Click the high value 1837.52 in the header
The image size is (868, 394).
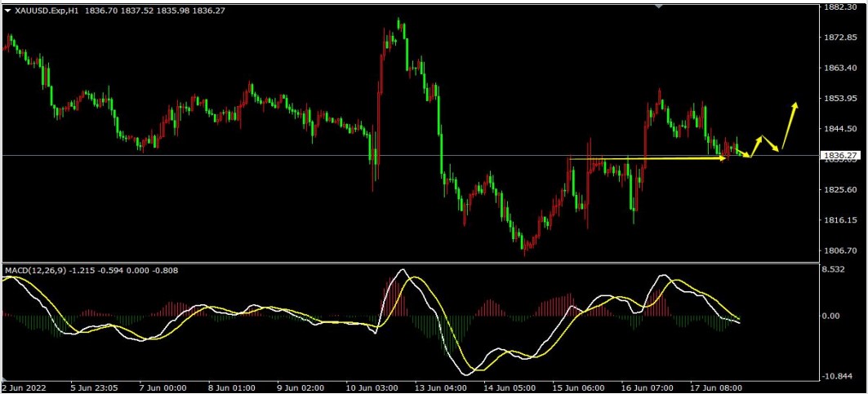click(x=138, y=10)
